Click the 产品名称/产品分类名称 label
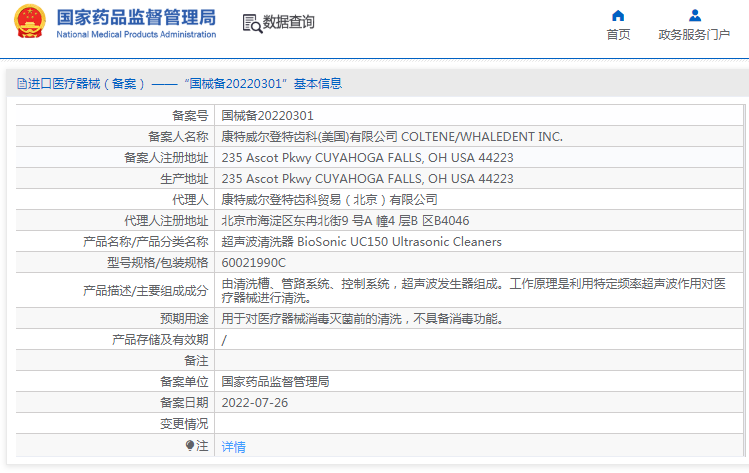749x473 pixels. [x=146, y=242]
